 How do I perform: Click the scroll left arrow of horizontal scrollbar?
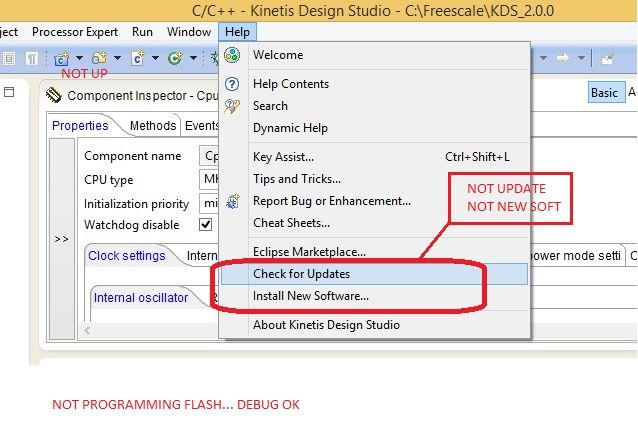click(x=87, y=330)
